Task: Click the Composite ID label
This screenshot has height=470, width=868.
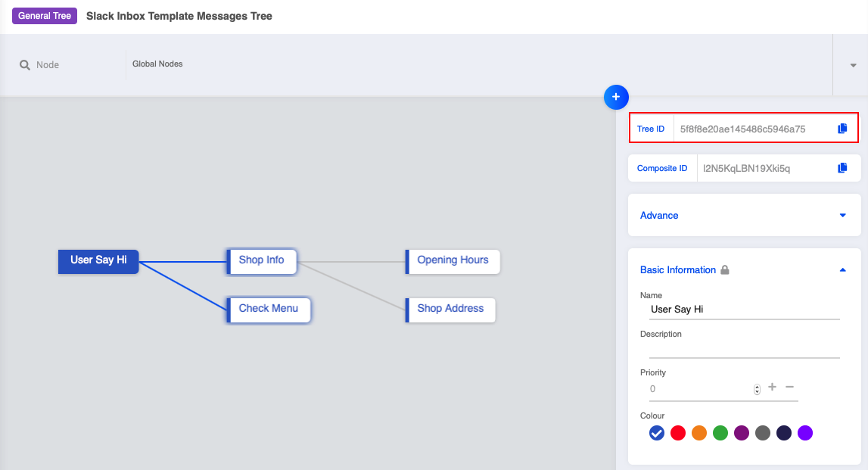Action: [662, 168]
